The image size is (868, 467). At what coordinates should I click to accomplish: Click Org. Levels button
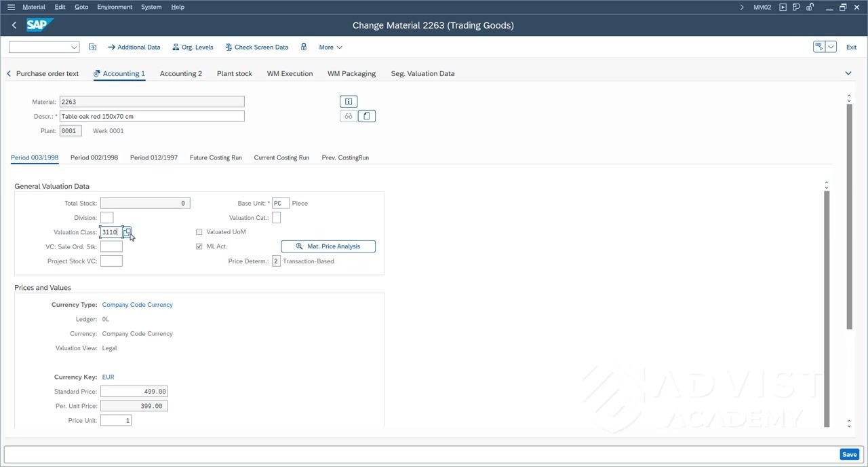193,48
